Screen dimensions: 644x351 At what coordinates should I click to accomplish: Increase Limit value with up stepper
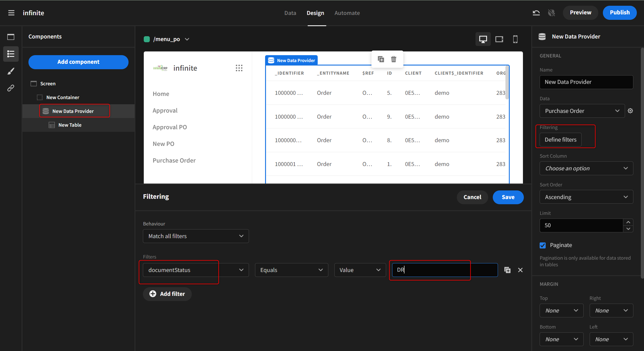coord(628,222)
